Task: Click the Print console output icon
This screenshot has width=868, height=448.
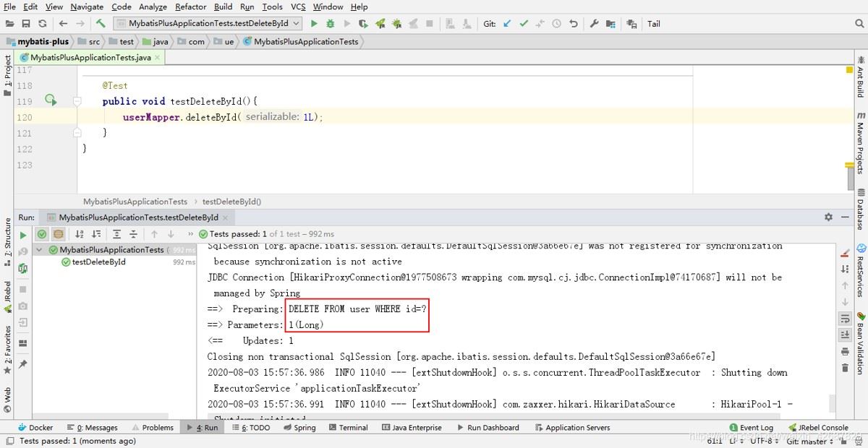Action: tap(845, 351)
